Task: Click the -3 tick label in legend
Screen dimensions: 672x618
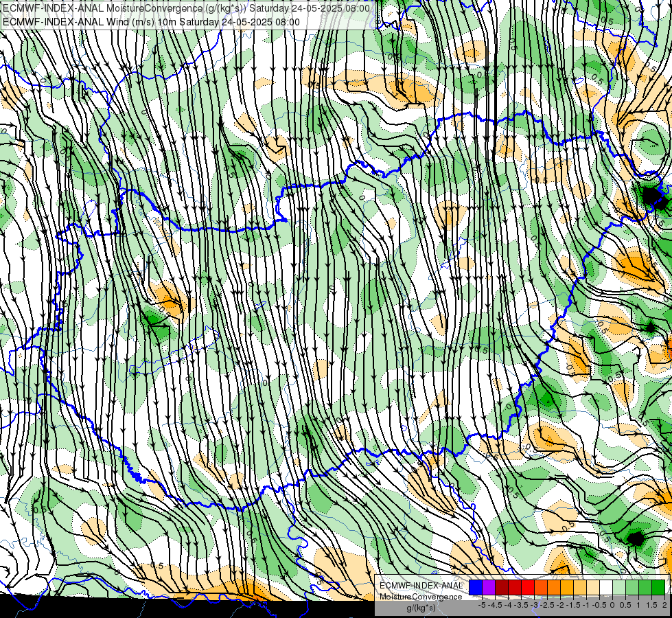Action: pyautogui.click(x=535, y=605)
